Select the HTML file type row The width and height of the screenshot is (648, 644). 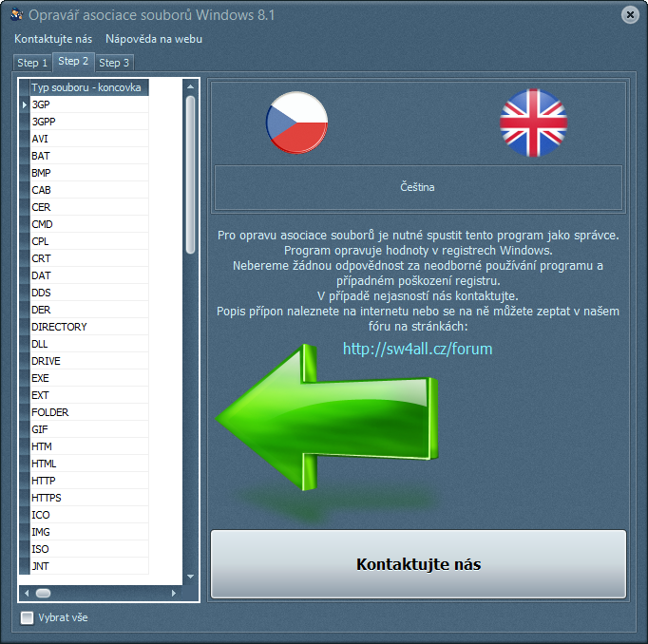point(89,464)
